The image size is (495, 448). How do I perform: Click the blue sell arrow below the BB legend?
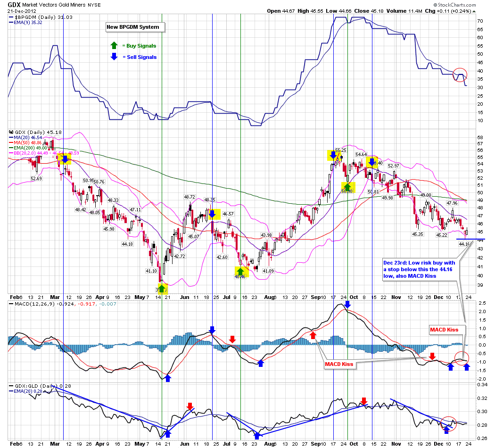[65, 159]
